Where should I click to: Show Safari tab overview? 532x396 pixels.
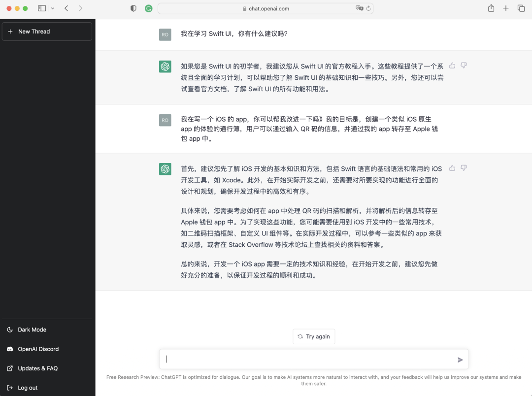point(521,8)
